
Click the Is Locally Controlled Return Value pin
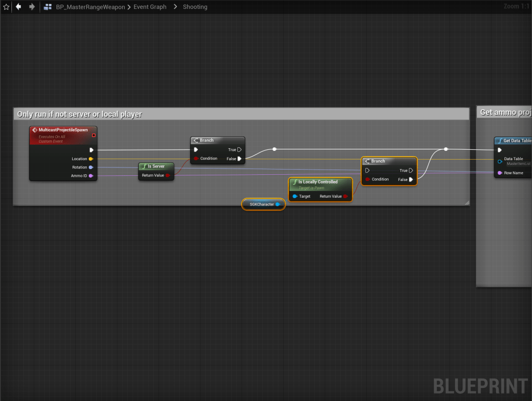[x=345, y=197]
